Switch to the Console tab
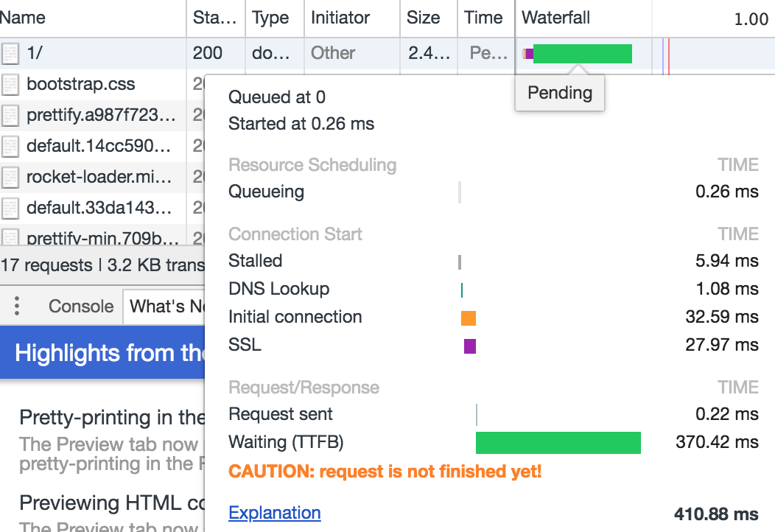775x532 pixels. 81,306
